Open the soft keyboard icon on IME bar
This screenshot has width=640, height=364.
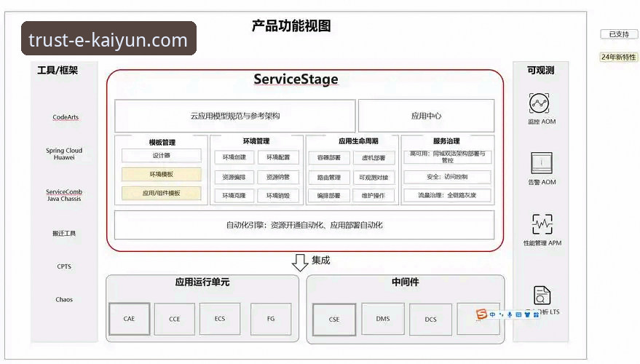click(x=518, y=314)
